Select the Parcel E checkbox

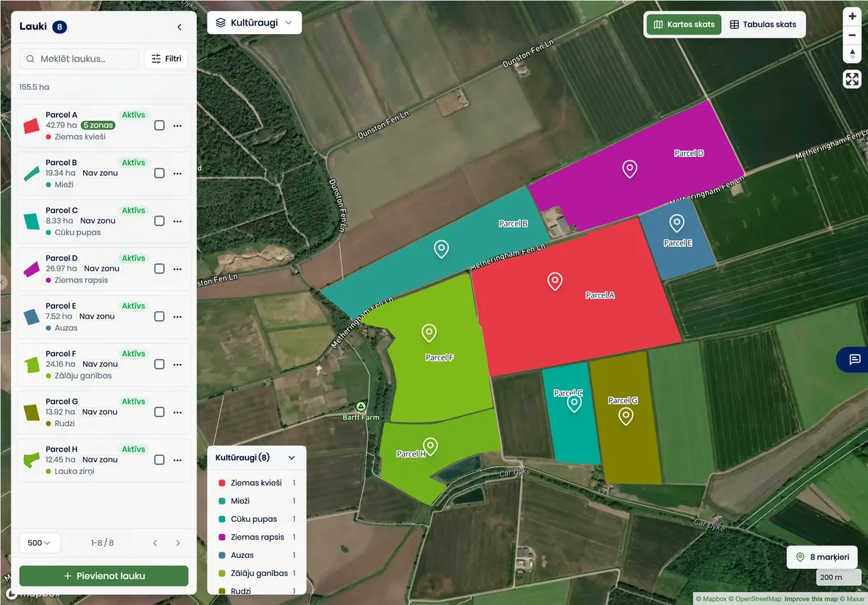click(159, 316)
